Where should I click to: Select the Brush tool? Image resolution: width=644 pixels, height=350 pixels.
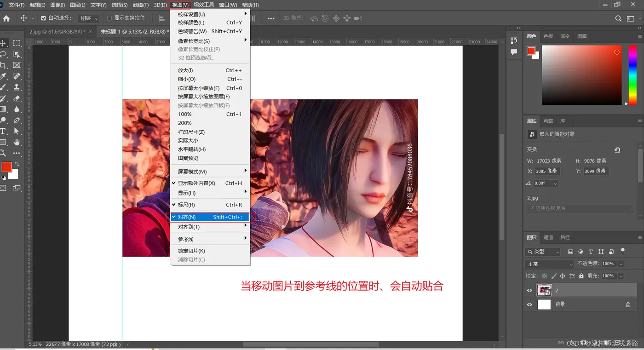pos(3,87)
